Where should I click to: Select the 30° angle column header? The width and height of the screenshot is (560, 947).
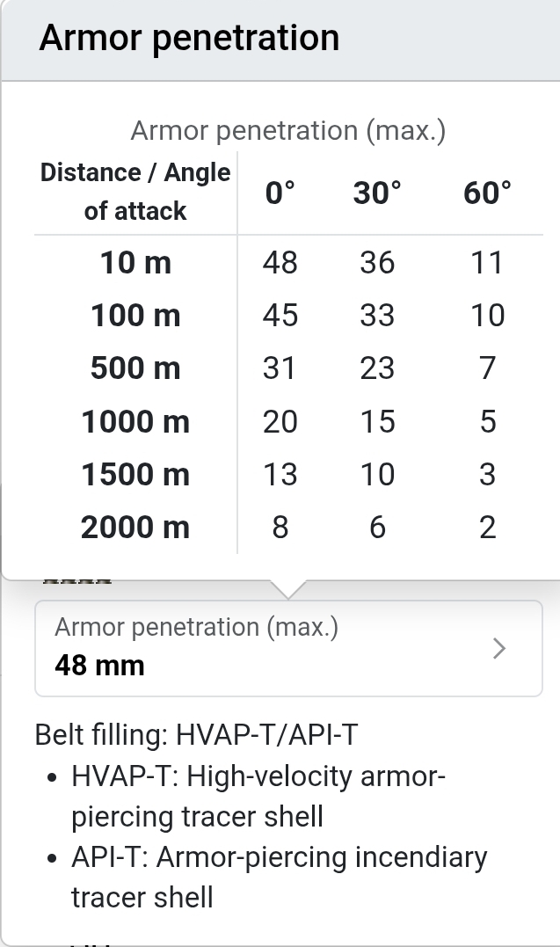coord(377,193)
